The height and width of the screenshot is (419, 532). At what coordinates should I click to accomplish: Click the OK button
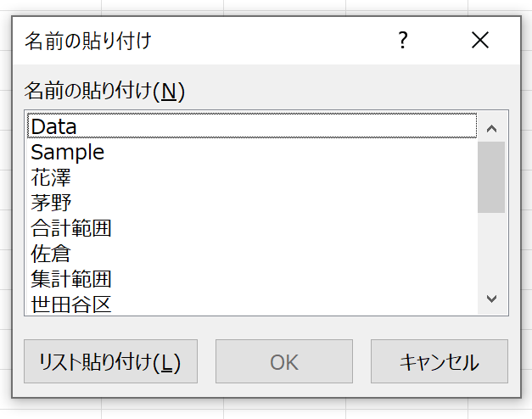click(284, 361)
